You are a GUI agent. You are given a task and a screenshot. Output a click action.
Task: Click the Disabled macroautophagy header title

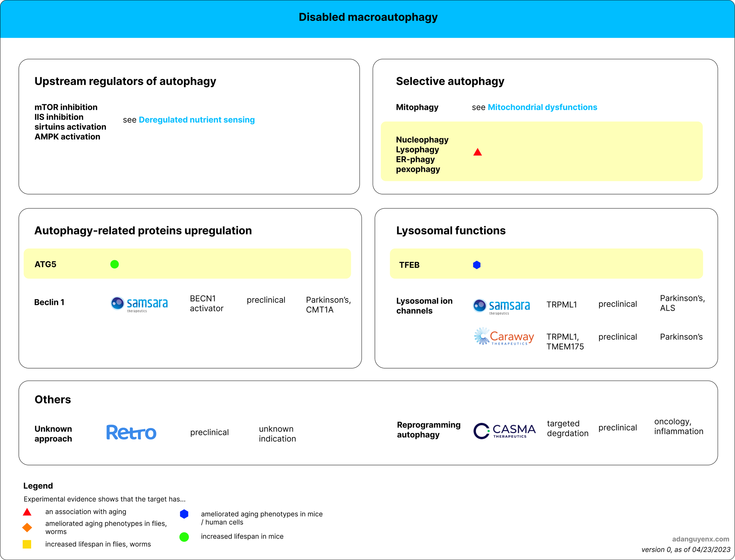[x=368, y=17]
